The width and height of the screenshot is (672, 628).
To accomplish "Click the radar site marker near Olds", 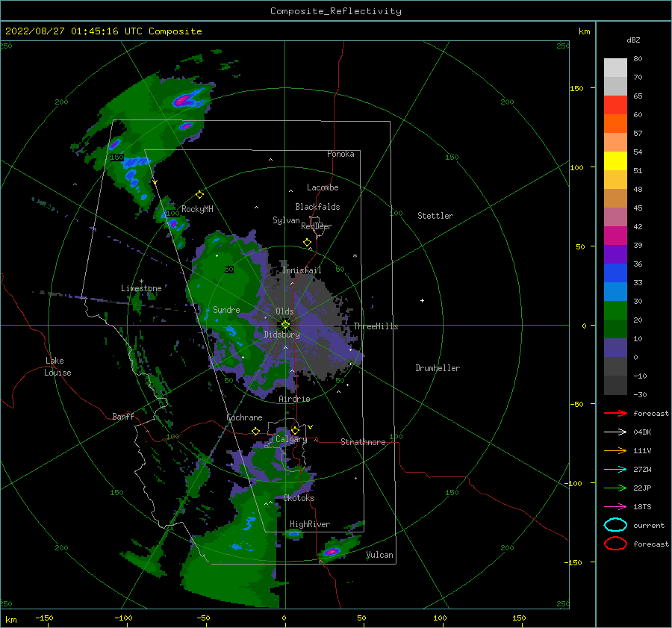I will 285,325.
